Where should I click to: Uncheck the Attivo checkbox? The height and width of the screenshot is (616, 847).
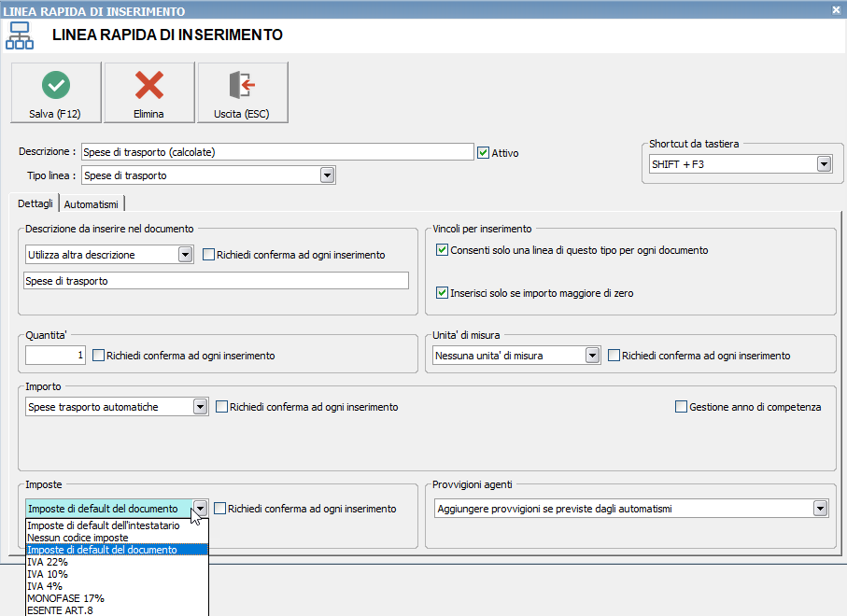[x=484, y=153]
